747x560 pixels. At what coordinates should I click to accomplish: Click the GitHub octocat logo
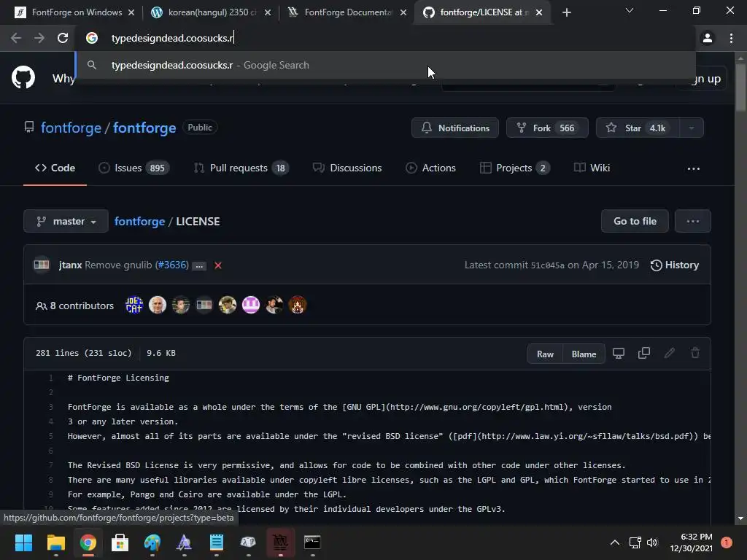[x=23, y=77]
